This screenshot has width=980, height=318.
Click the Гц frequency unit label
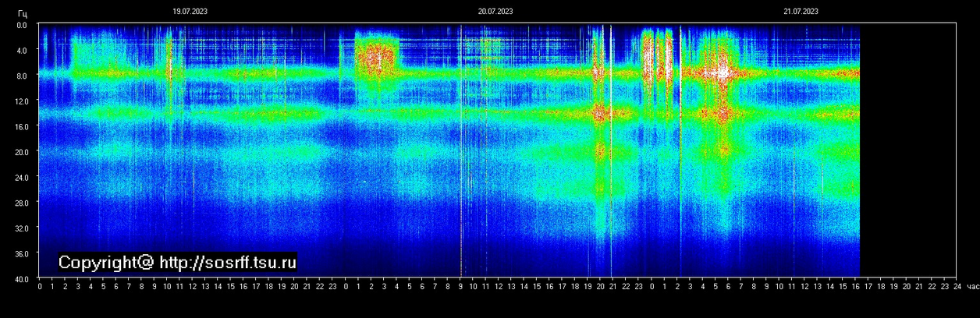click(x=23, y=14)
